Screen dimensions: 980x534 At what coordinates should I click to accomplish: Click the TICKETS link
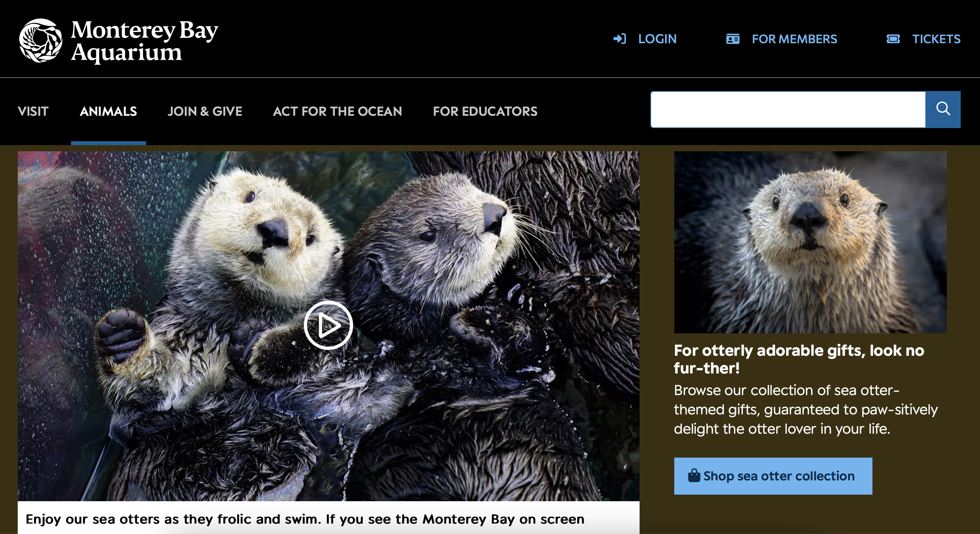coord(936,39)
